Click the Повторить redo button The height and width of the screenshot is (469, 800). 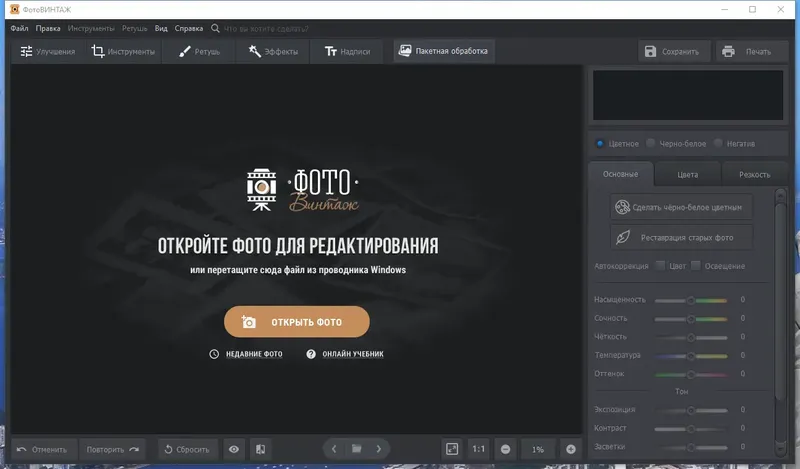[113, 450]
